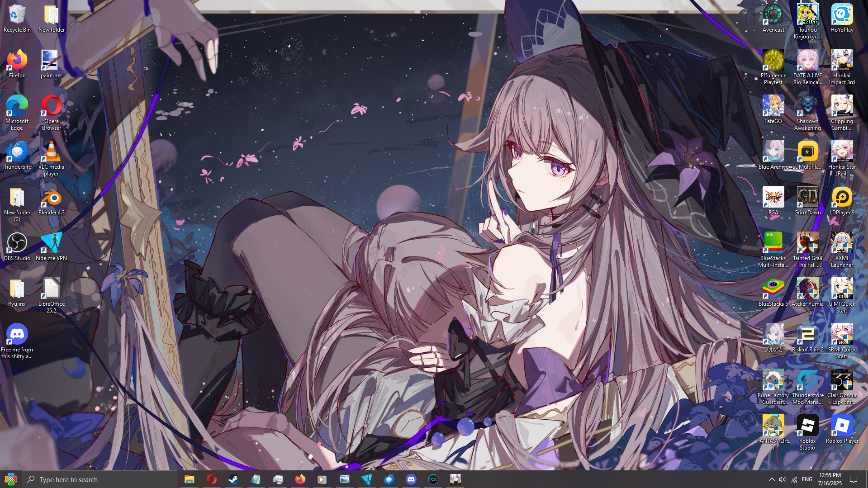Viewport: 868px width, 488px height.
Task: Switch the ENG input language indicator
Action: [x=807, y=479]
